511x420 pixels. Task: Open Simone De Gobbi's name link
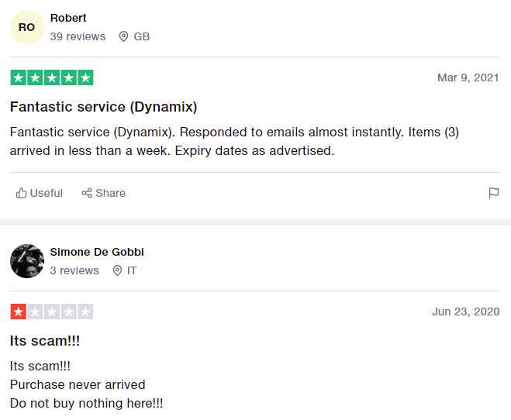pyautogui.click(x=97, y=252)
